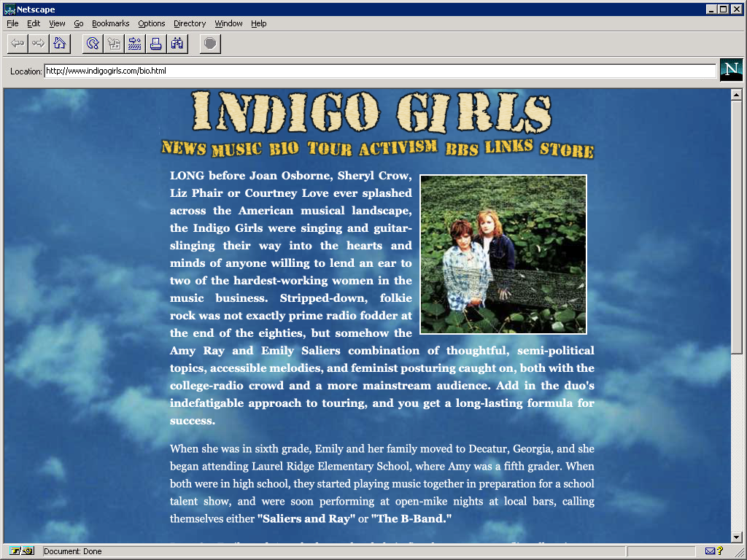747x560 pixels.
Task: Click the scrollbar down arrow
Action: [x=736, y=537]
